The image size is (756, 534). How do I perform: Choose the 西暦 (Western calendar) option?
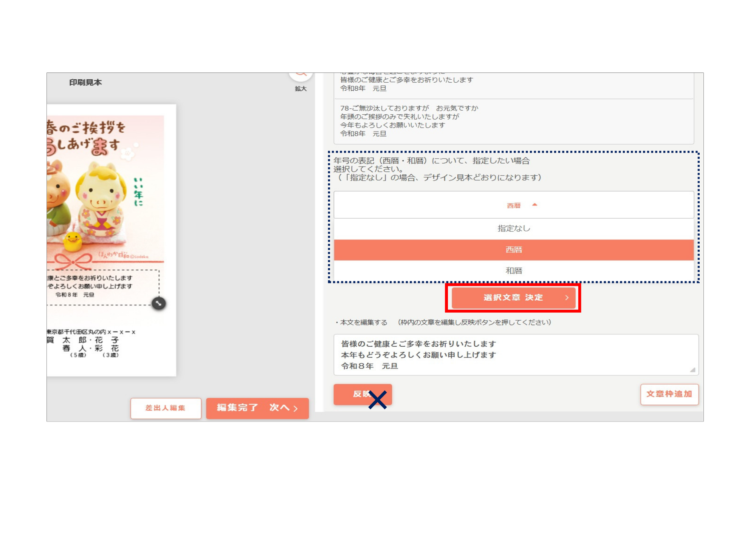click(514, 249)
